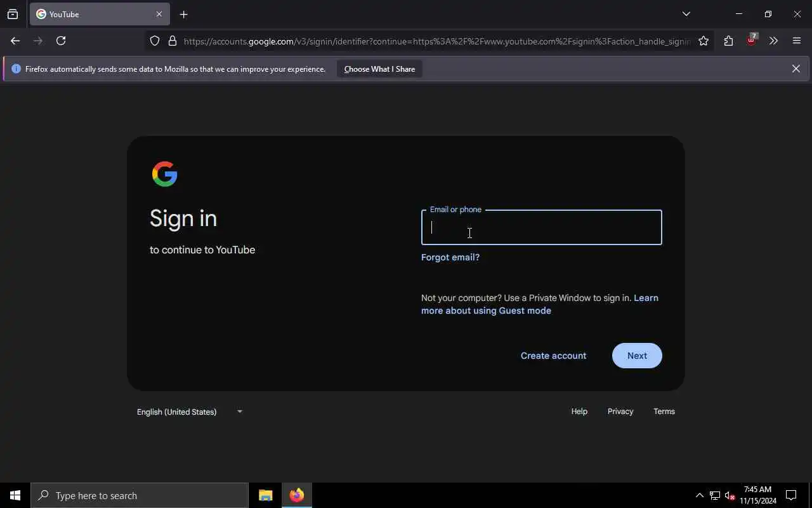Go forward one page
This screenshot has width=812, height=508.
pos(38,41)
